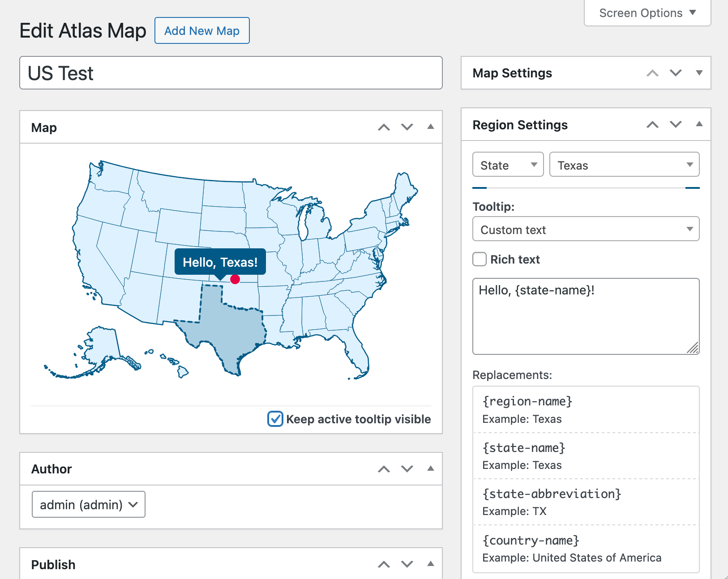Open the Texas region selector
The height and width of the screenshot is (579, 728).
point(624,164)
